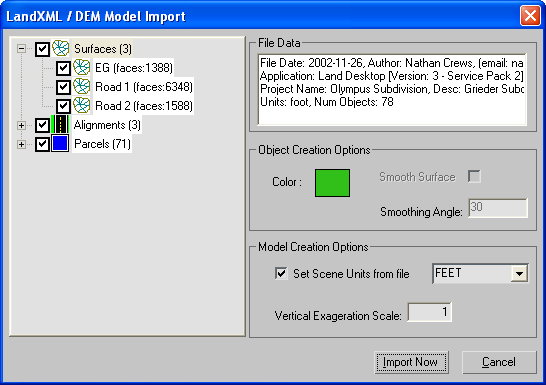Click the Vertical Exageration Scale field

[x=429, y=312]
